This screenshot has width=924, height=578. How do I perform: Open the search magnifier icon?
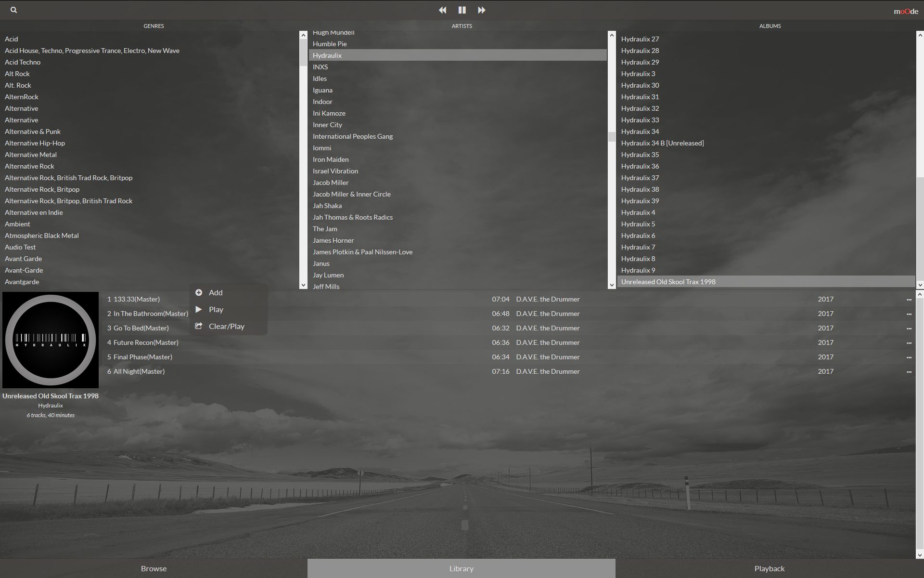[13, 10]
